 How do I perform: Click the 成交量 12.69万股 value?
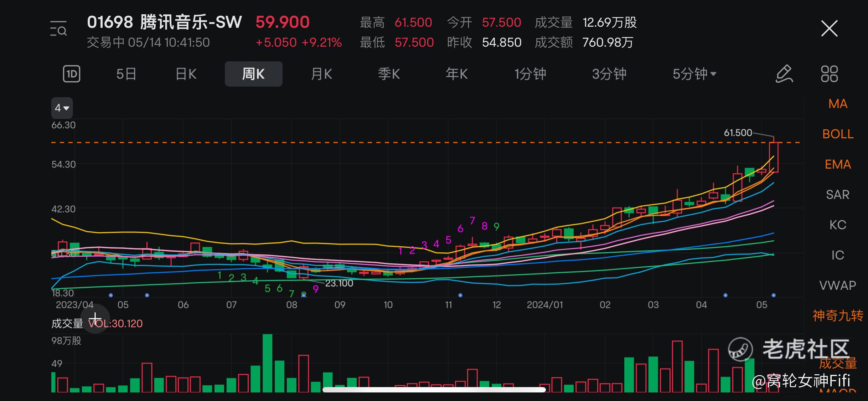point(610,22)
